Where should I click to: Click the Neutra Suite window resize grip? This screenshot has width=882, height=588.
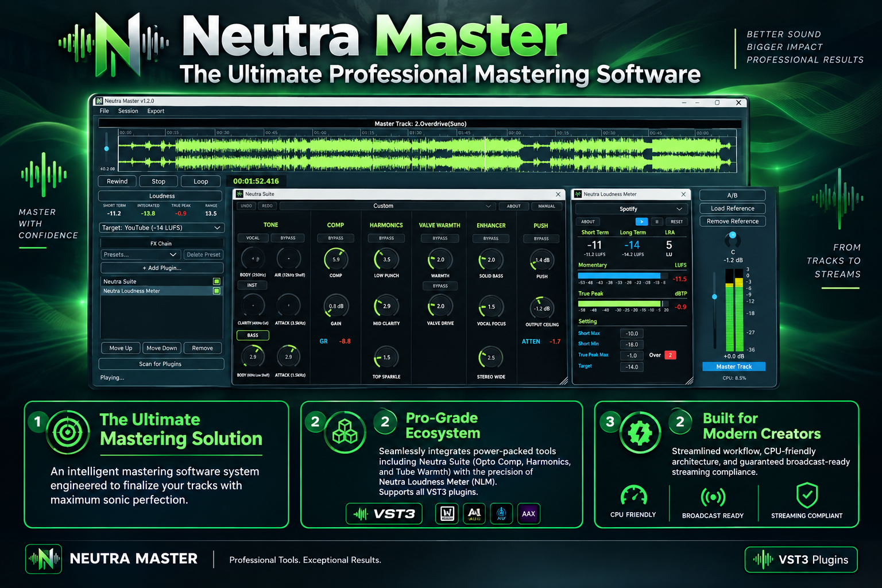[563, 381]
